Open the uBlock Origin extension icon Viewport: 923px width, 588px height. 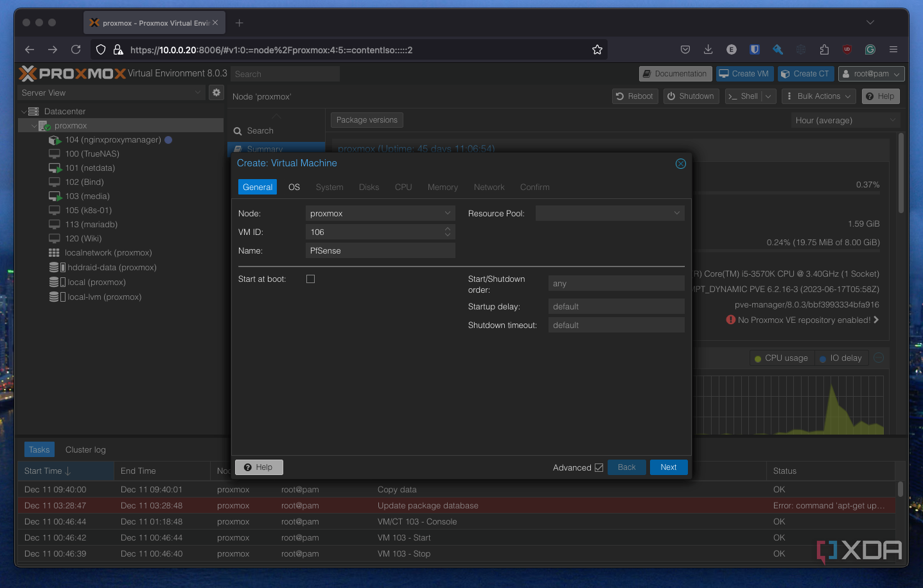[x=847, y=49]
